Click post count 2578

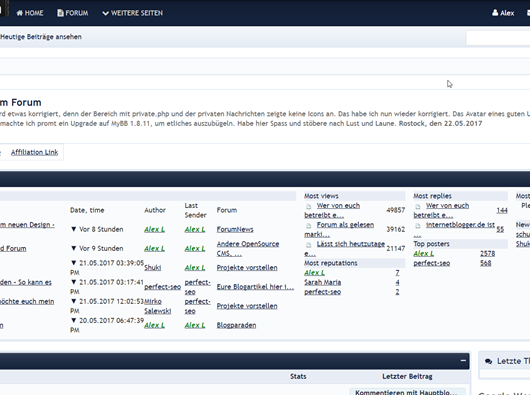coord(487,253)
